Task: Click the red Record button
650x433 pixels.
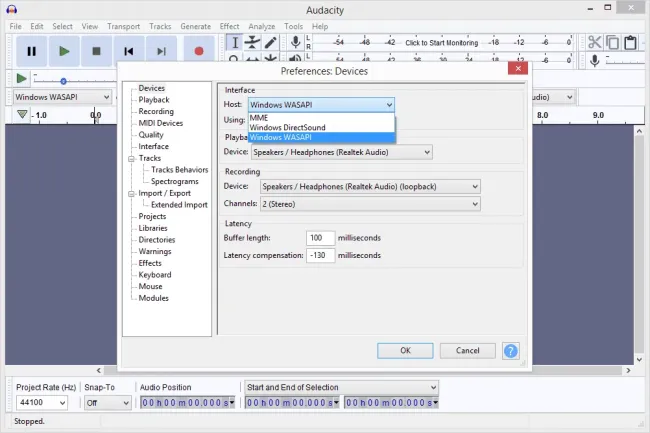Action: click(x=199, y=51)
